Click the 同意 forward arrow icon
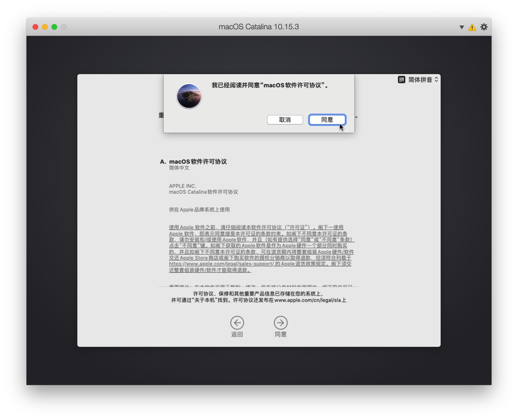 281,323
